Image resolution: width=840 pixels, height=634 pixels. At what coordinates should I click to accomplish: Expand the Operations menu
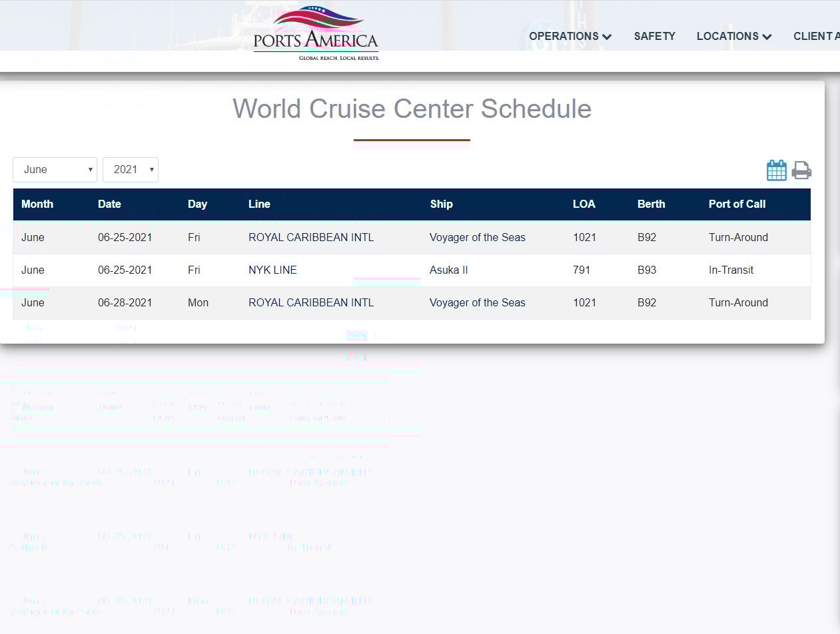click(x=570, y=37)
